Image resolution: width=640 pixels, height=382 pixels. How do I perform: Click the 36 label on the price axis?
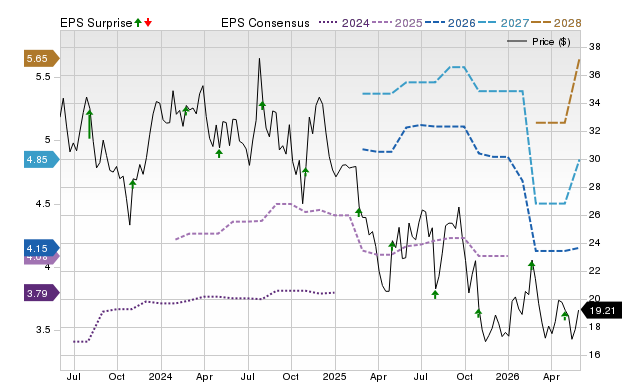(x=595, y=75)
